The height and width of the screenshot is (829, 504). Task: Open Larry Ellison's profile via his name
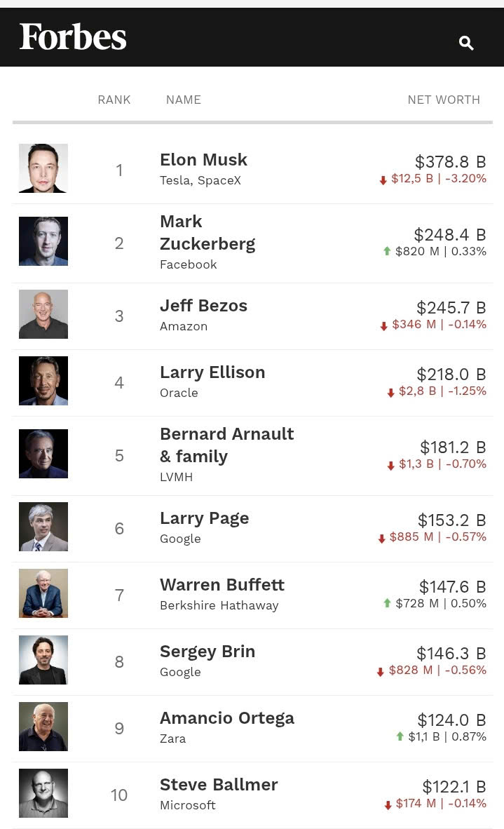pos(212,372)
